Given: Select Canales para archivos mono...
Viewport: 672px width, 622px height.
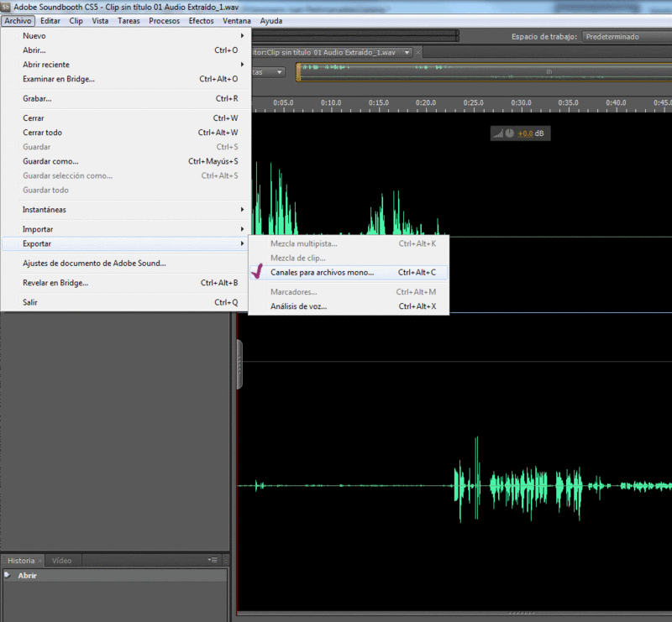Looking at the screenshot, I should [x=349, y=273].
